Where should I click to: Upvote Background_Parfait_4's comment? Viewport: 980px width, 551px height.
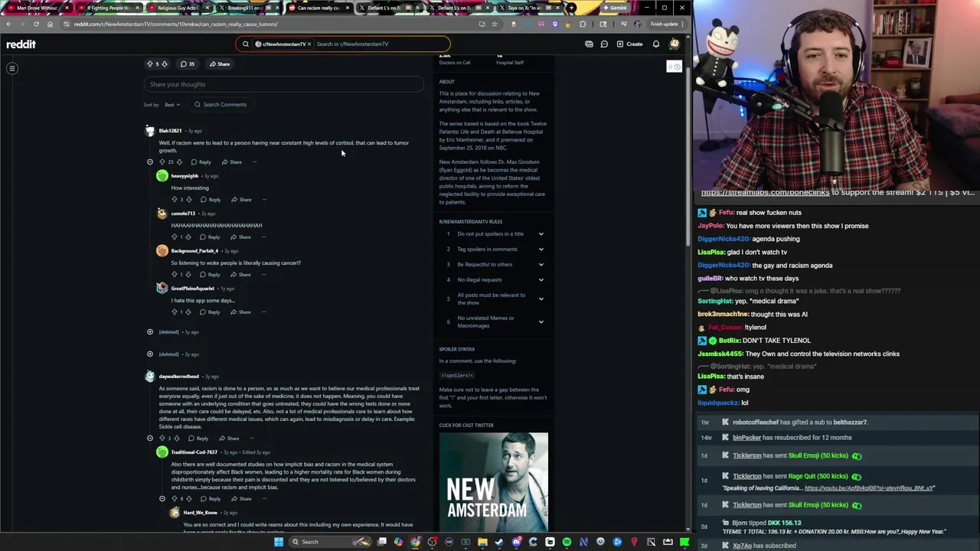pos(175,275)
